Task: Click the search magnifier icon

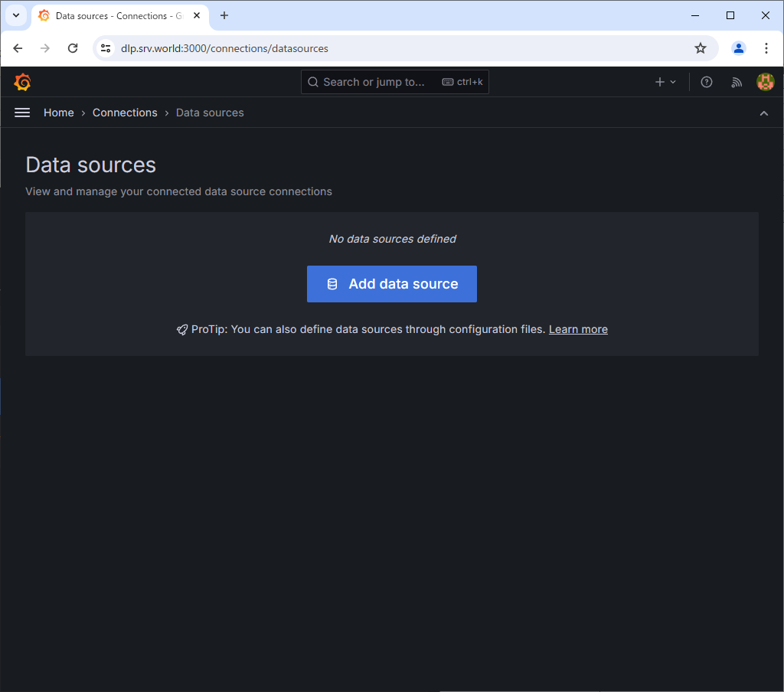Action: pos(313,82)
